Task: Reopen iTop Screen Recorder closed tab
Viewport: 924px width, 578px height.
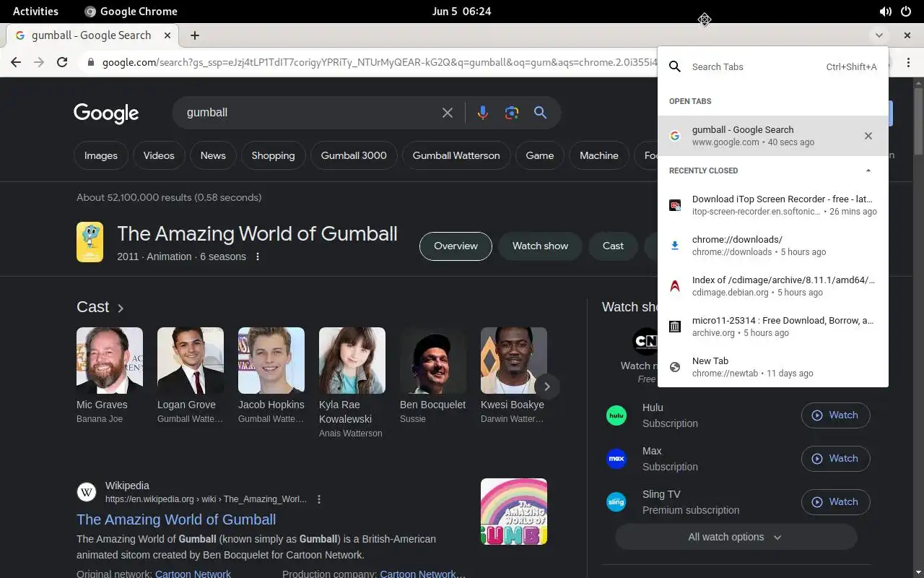Action: pyautogui.click(x=773, y=205)
